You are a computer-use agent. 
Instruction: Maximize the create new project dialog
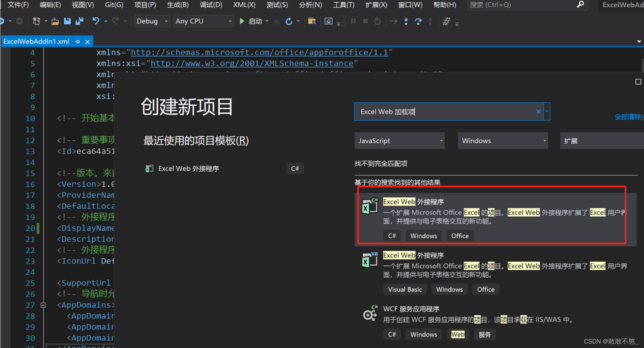[x=638, y=82]
